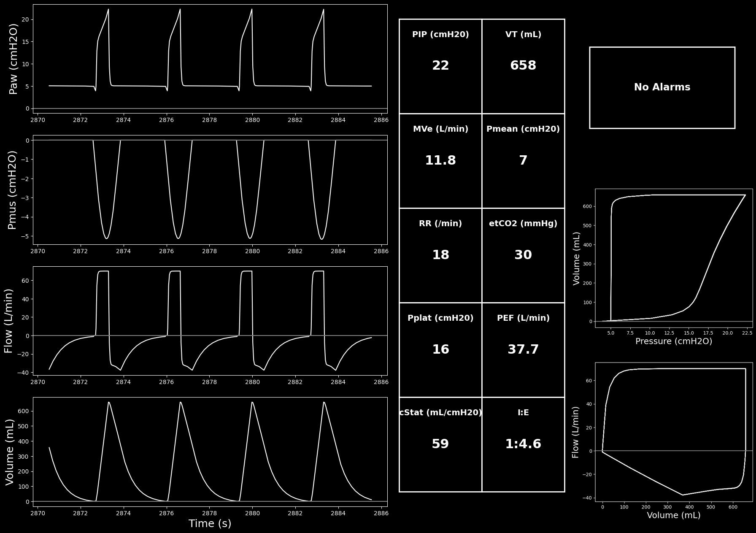This screenshot has width=756, height=533.
Task: Click the No Alarms status box
Action: [662, 87]
